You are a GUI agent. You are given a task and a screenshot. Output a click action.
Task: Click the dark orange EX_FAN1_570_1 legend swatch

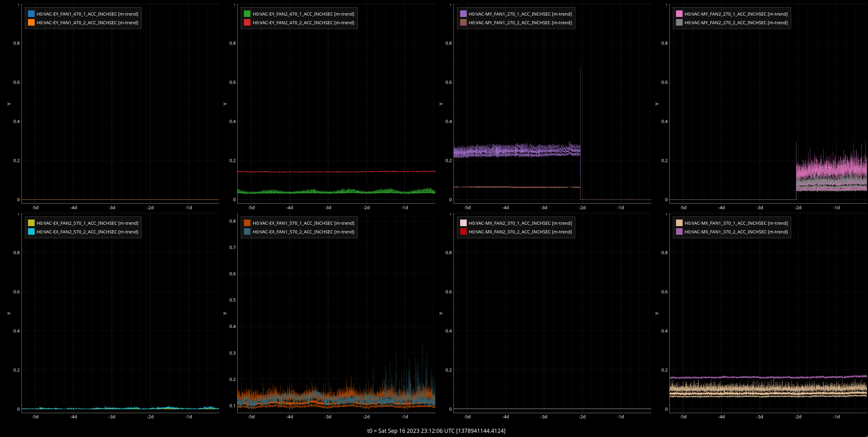247,223
